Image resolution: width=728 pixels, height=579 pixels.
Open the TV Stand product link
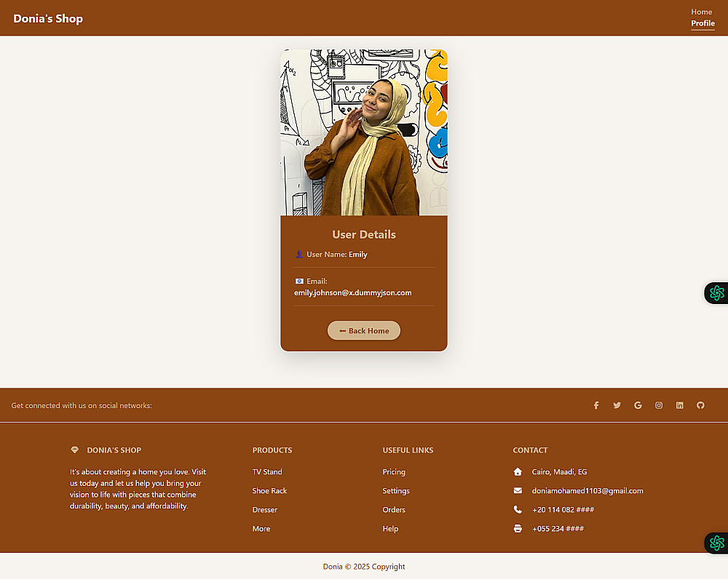click(x=267, y=472)
